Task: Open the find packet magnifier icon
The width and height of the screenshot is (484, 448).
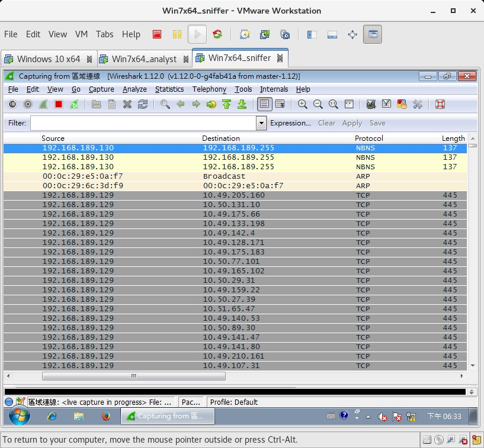Action: coord(165,104)
